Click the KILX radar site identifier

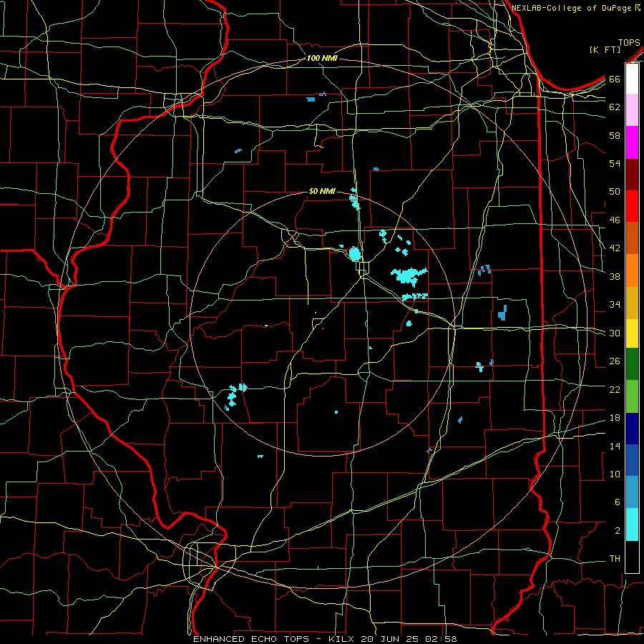[343, 639]
